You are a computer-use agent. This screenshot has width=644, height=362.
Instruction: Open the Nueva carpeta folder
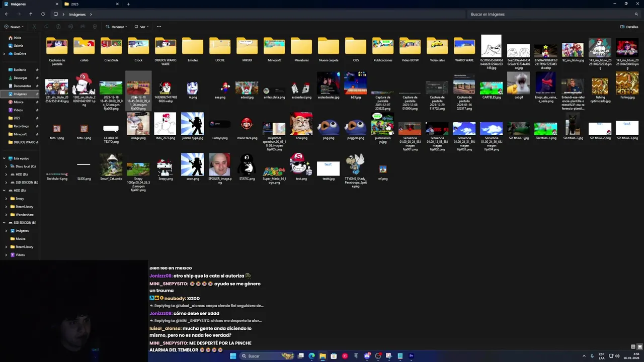[x=329, y=49]
